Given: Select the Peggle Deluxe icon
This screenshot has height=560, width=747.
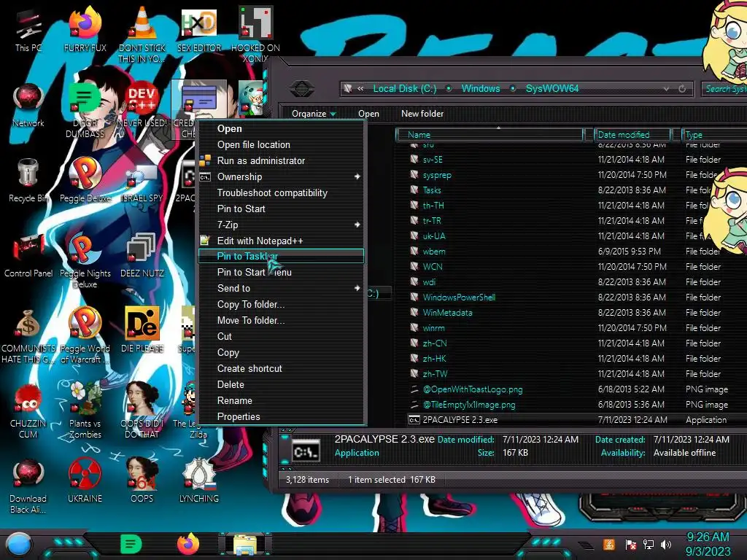Looking at the screenshot, I should click(x=85, y=180).
